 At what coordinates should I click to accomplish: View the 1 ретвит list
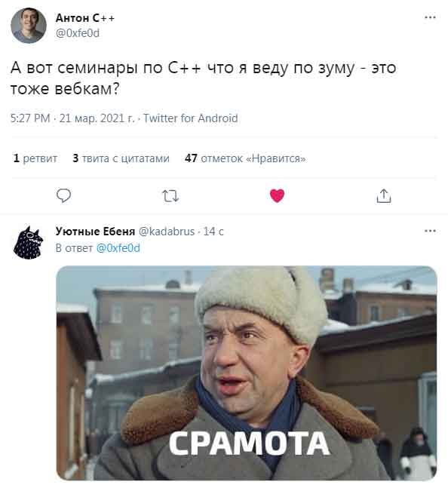point(35,158)
